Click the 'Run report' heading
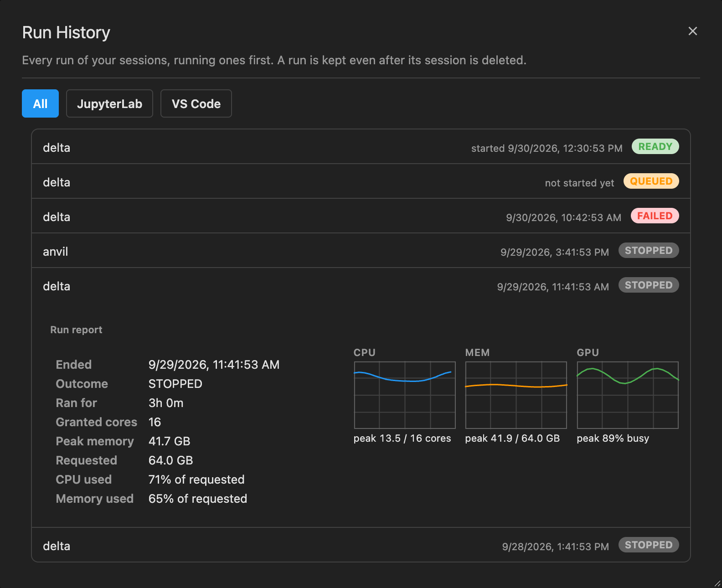Viewport: 722px width, 588px height. coord(76,330)
